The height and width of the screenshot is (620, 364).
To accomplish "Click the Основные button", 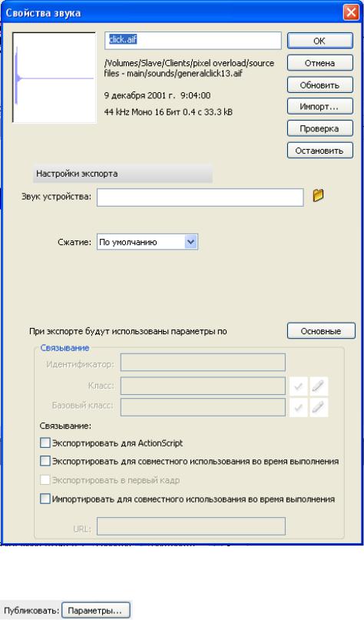I will (x=321, y=331).
